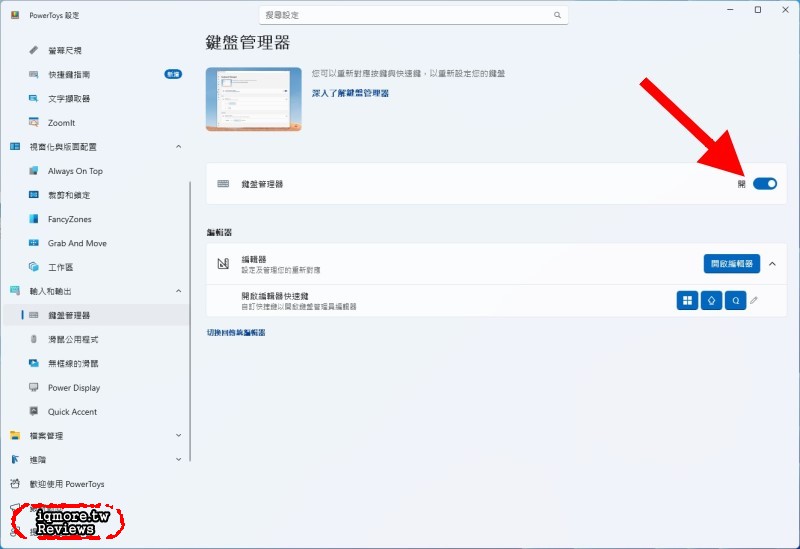Image resolution: width=800 pixels, height=549 pixels.
Task: Click the Q key in the shortcut
Action: (735, 301)
